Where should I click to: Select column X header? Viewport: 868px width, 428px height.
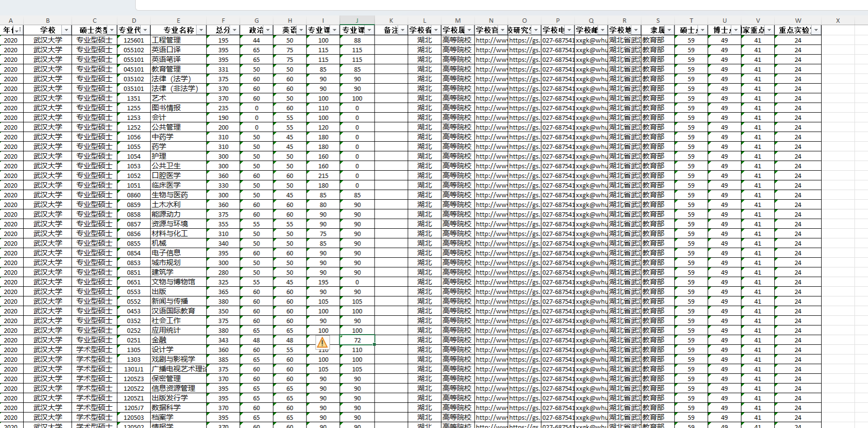click(x=838, y=20)
